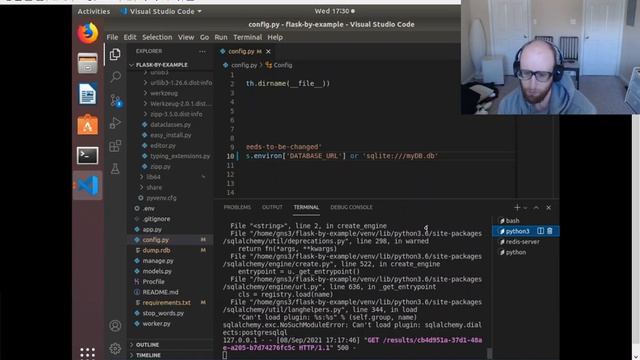
Task: Expand the werkzeug folder
Action: (164, 93)
